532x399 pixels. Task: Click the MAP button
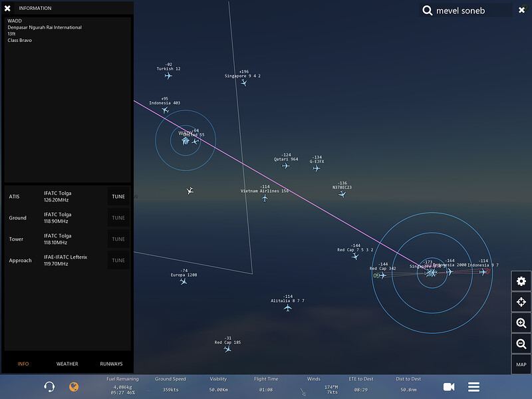tap(521, 364)
